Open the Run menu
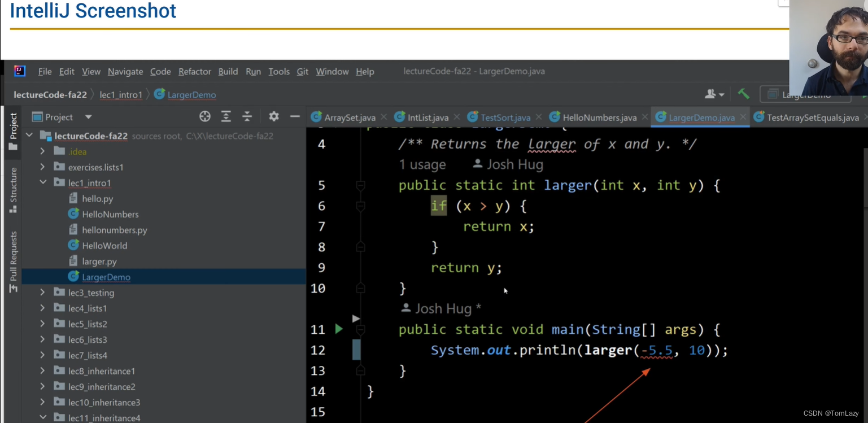 pyautogui.click(x=253, y=72)
